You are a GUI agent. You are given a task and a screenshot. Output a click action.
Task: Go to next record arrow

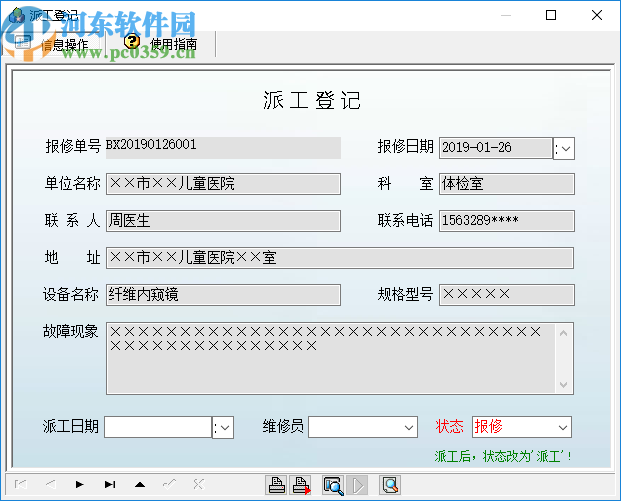pyautogui.click(x=80, y=484)
